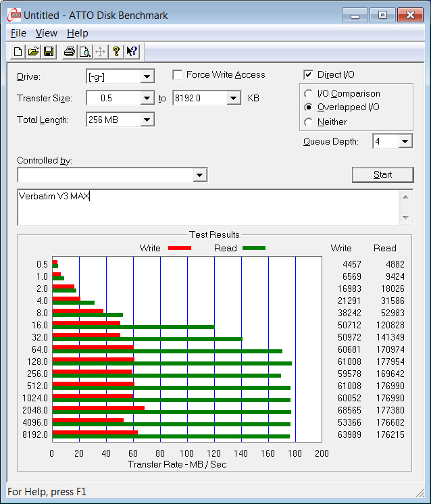The width and height of the screenshot is (431, 504).
Task: Click the Print toolbar icon
Action: (x=70, y=52)
